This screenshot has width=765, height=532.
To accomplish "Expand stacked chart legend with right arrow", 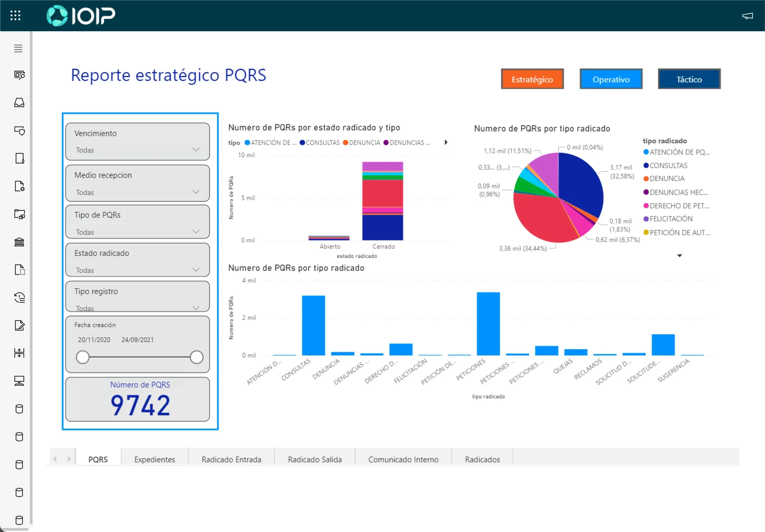I will pyautogui.click(x=446, y=142).
